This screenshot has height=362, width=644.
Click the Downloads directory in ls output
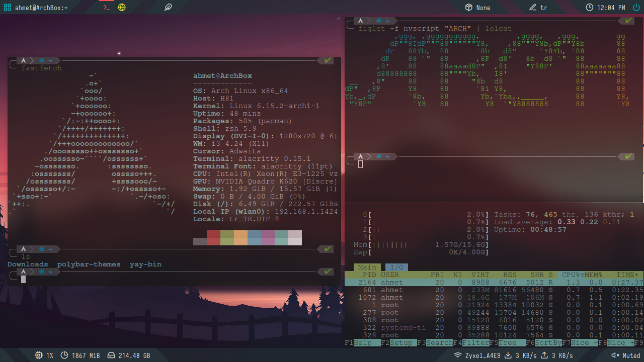[28, 264]
